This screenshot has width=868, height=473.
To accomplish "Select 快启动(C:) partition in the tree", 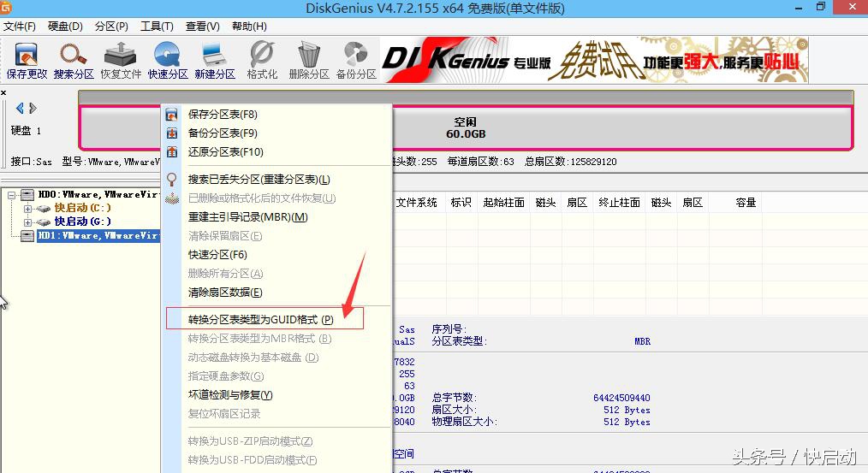I will (82, 208).
